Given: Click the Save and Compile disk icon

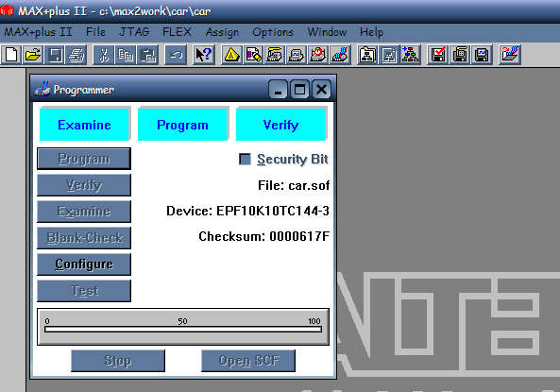Looking at the screenshot, I should tap(460, 55).
